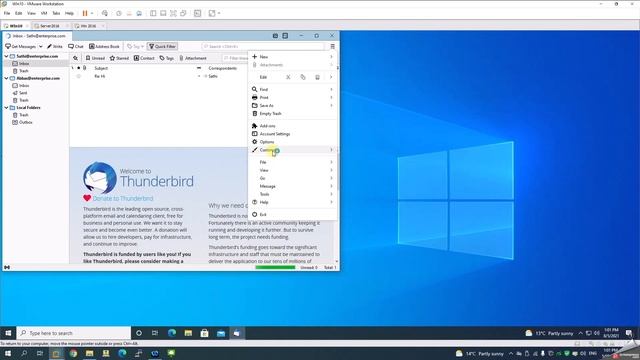Click Exit in the app menu

coord(293,214)
